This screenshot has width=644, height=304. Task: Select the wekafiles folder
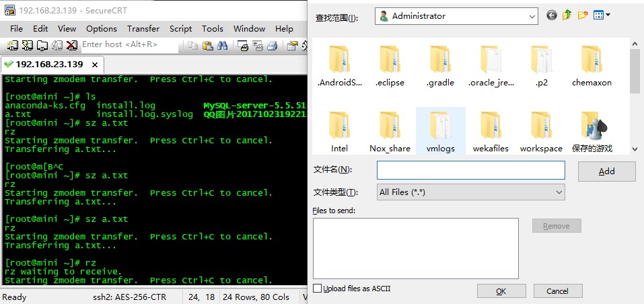click(x=491, y=131)
